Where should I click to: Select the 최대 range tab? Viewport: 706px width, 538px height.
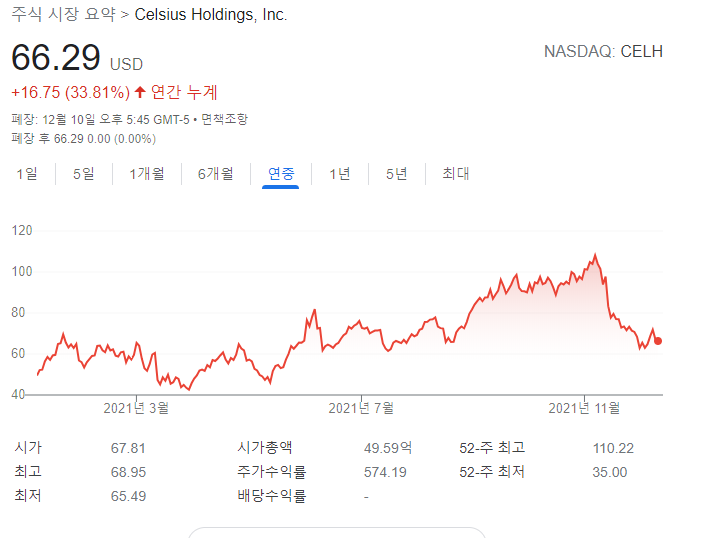click(456, 174)
